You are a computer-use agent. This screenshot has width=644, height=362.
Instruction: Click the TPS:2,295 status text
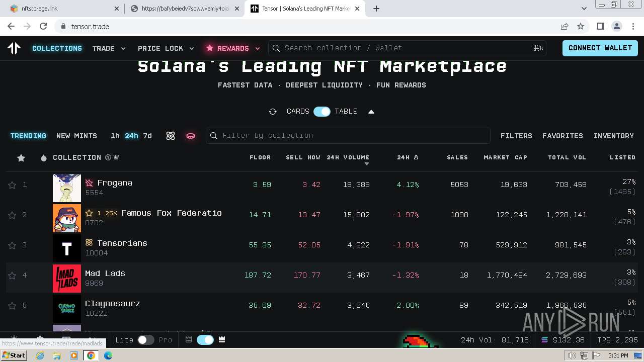click(618, 340)
